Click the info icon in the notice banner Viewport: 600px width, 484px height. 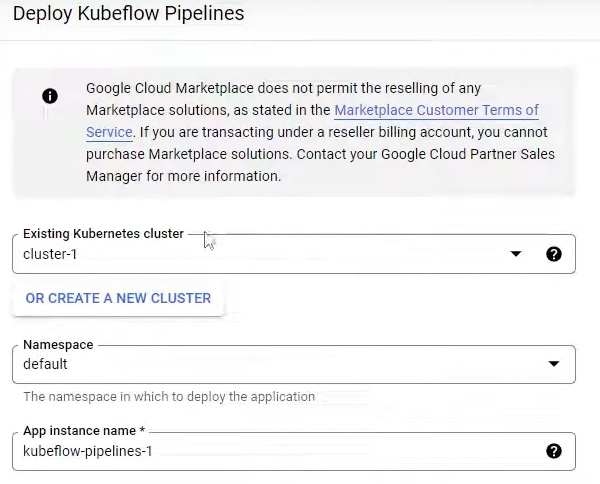pyautogui.click(x=50, y=96)
